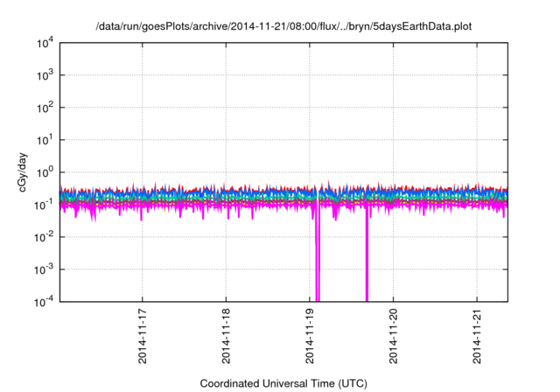Click the 10^-1 y-axis tick label
Viewport: 560px width, 392px height.
pyautogui.click(x=44, y=205)
